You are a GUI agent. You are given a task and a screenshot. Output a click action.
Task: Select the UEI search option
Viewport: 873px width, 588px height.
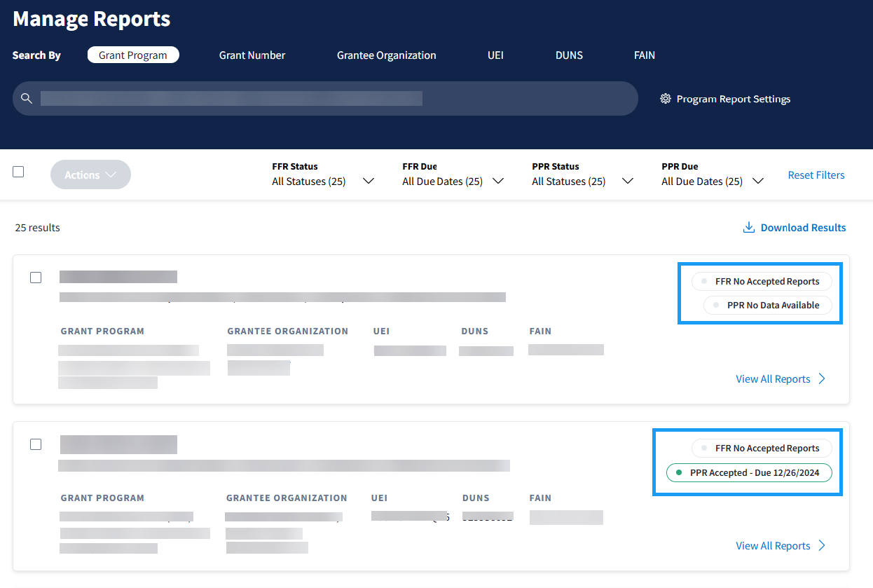point(495,55)
